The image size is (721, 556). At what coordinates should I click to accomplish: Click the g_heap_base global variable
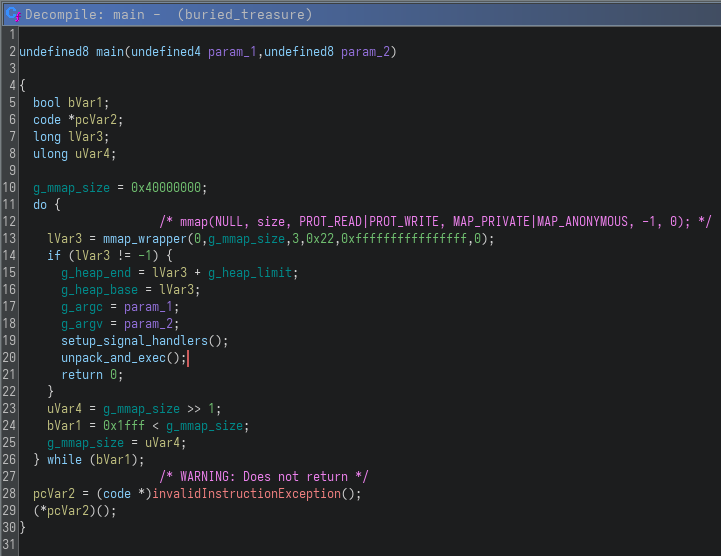point(101,290)
